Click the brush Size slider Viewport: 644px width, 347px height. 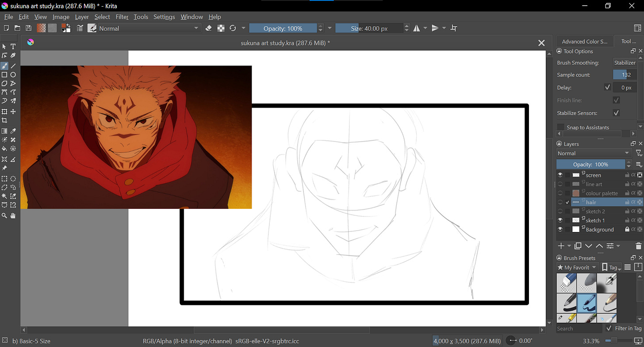pyautogui.click(x=369, y=28)
